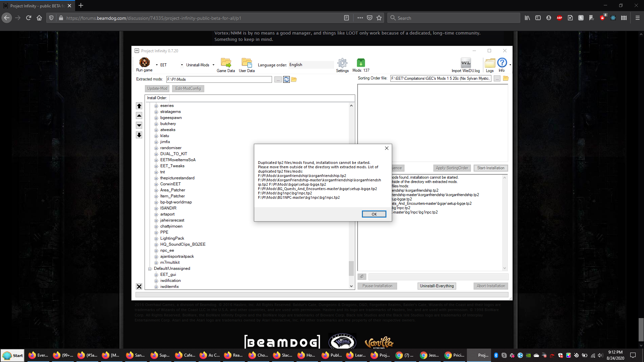Expand the eseries tree node
This screenshot has width=644, height=362.
tap(156, 106)
